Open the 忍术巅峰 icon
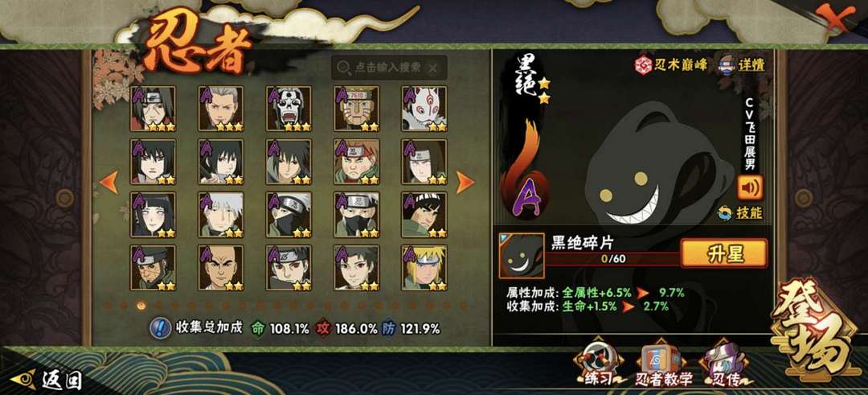This screenshot has height=395, width=868. (671, 65)
